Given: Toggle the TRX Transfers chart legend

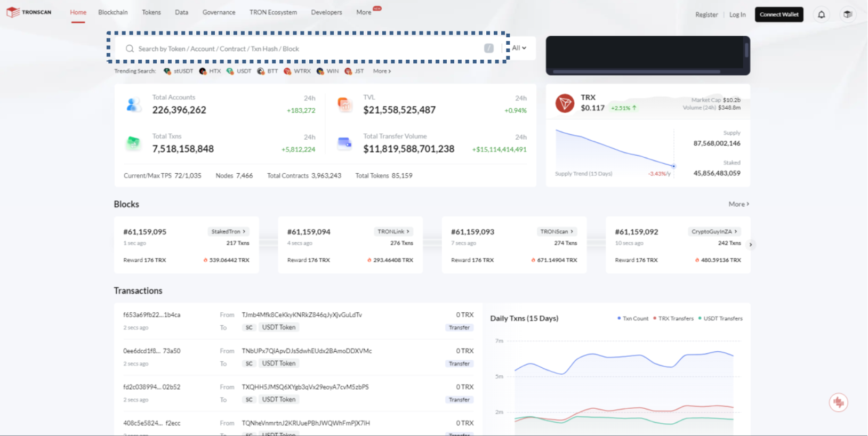Looking at the screenshot, I should pos(673,318).
